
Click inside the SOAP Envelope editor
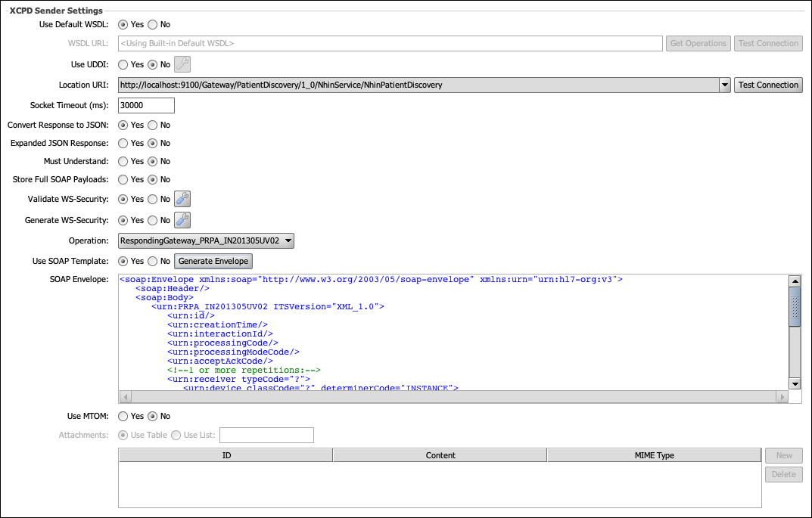pos(453,332)
